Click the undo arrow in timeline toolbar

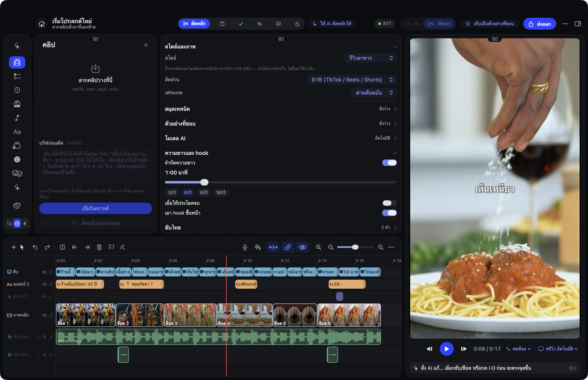[x=35, y=247]
